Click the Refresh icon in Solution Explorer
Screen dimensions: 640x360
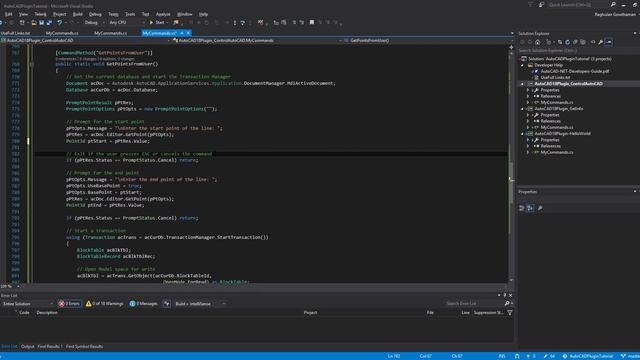tap(567, 42)
